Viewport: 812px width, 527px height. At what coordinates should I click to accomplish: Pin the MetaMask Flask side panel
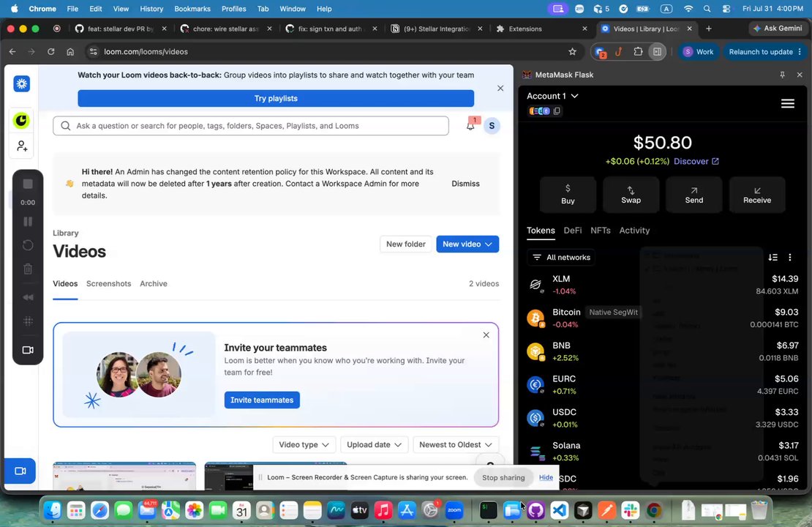pos(782,75)
